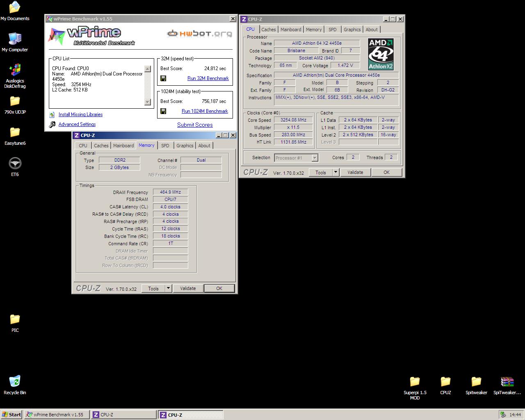Click OK in processor CPU-Z window
Image resolution: width=525 pixels, height=420 pixels.
coord(386,172)
